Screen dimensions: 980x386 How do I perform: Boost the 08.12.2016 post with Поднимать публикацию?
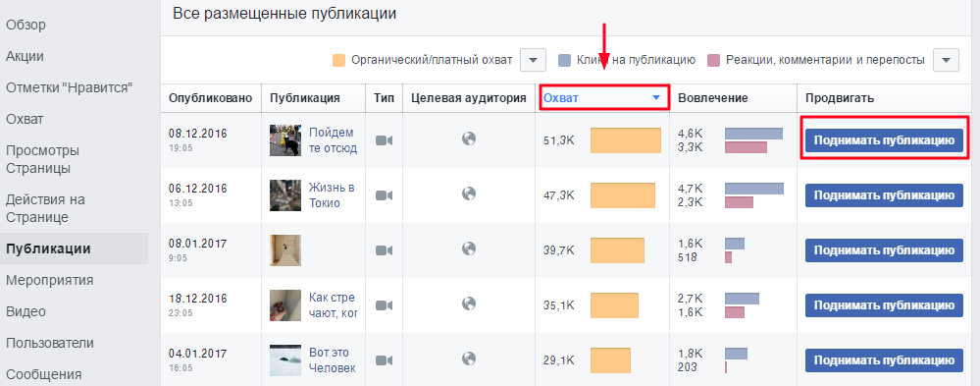coord(884,140)
